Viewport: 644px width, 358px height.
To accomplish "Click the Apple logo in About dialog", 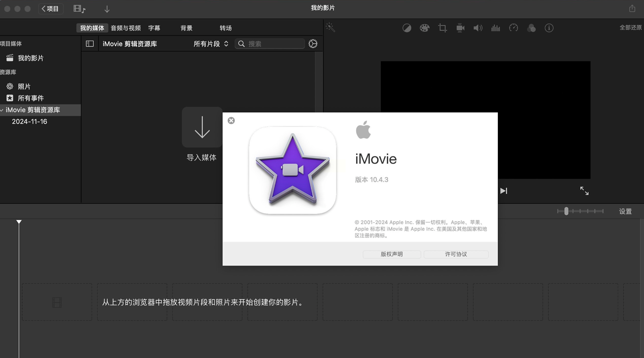I will click(363, 130).
